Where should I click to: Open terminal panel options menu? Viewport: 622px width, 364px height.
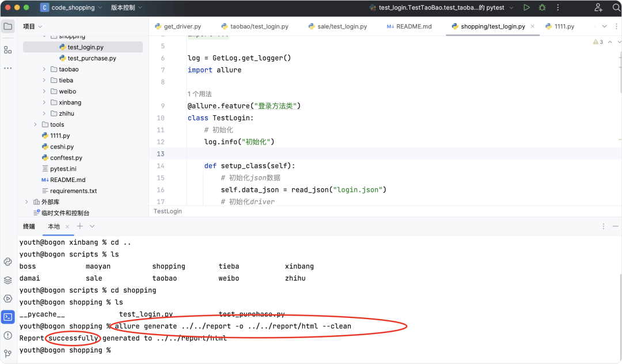604,226
